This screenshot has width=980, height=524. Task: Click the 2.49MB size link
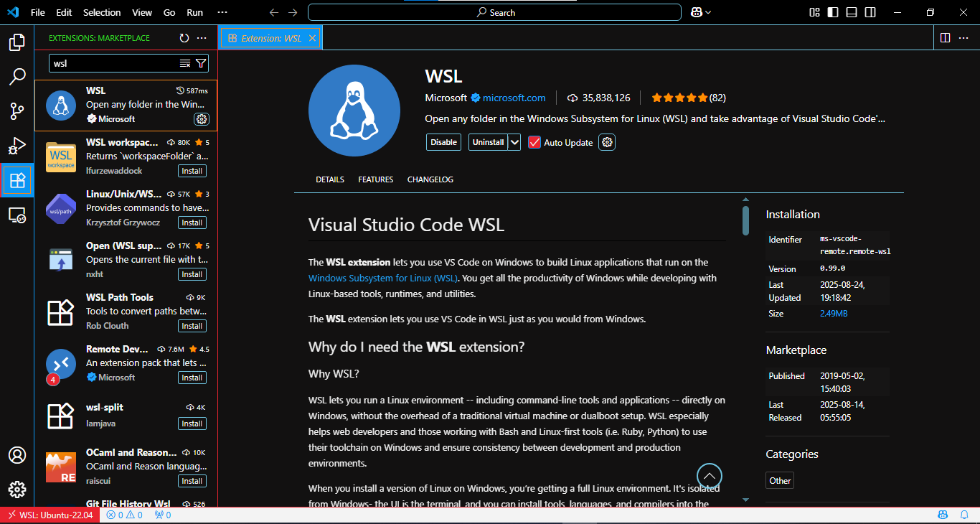(x=834, y=314)
